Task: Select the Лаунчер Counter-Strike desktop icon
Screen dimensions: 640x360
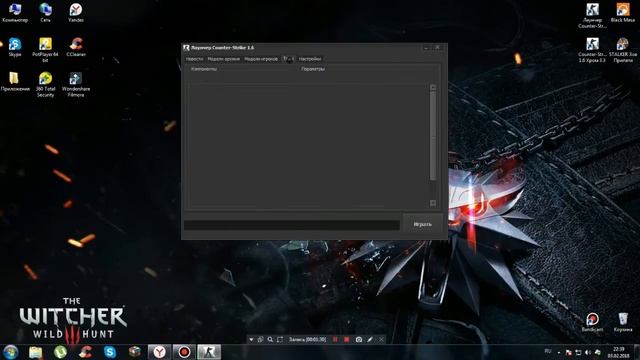Action: pyautogui.click(x=592, y=16)
